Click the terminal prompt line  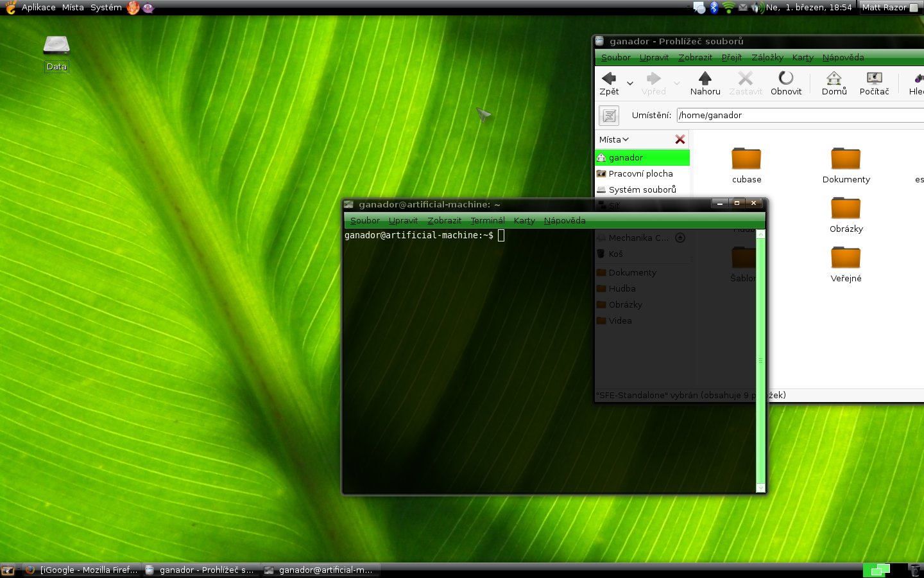[x=424, y=236]
